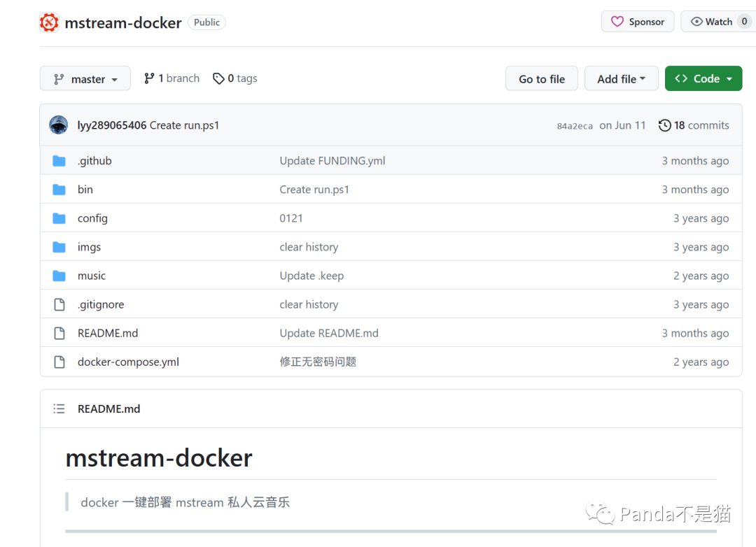Click the bin folder icon
The height and width of the screenshot is (547, 756).
tap(59, 190)
